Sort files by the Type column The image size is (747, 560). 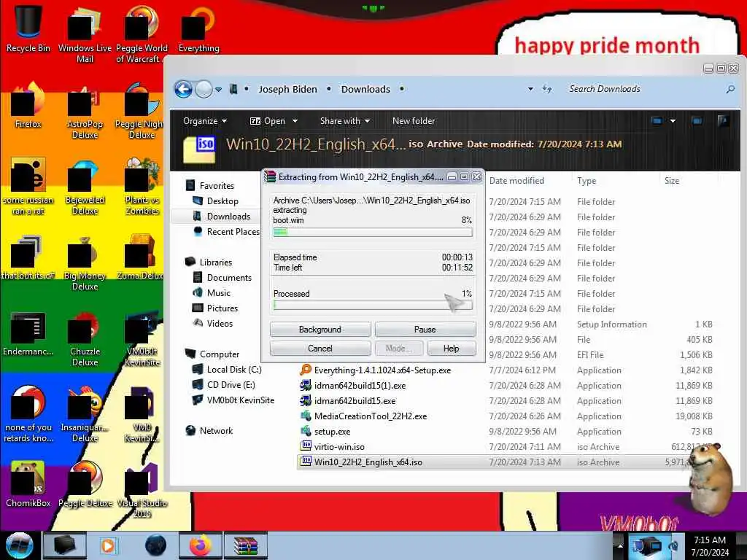coord(587,181)
